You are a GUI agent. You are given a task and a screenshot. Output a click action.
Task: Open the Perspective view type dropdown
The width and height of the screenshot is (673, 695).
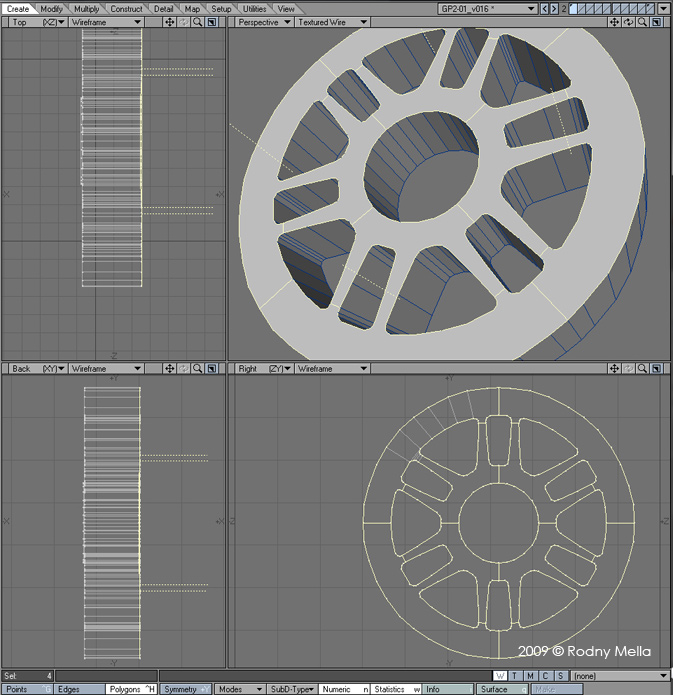[x=263, y=22]
